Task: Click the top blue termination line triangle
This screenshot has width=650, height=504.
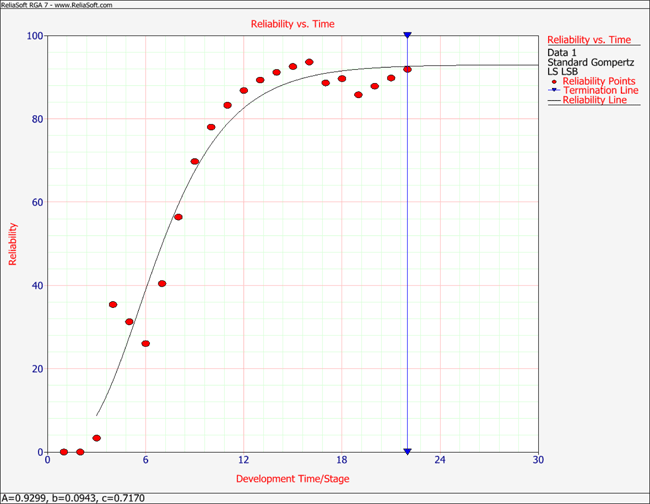Action: click(408, 36)
